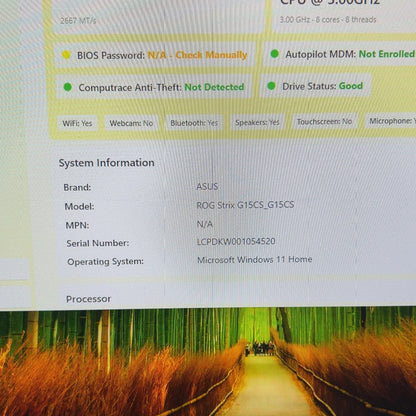Image resolution: width=416 pixels, height=416 pixels.
Task: Click the N/A - Check Manually text
Action: coord(198,55)
